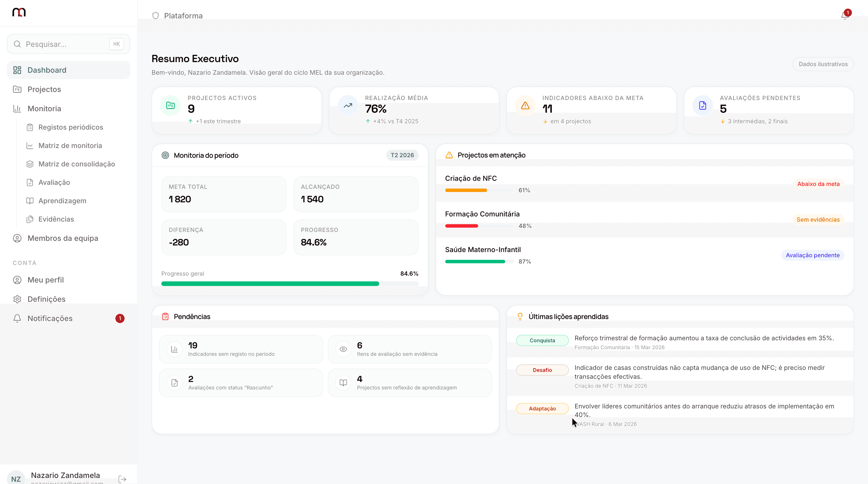This screenshot has width=868, height=484.
Task: Click the book icon for Projectos sem reflexão
Action: tap(343, 383)
